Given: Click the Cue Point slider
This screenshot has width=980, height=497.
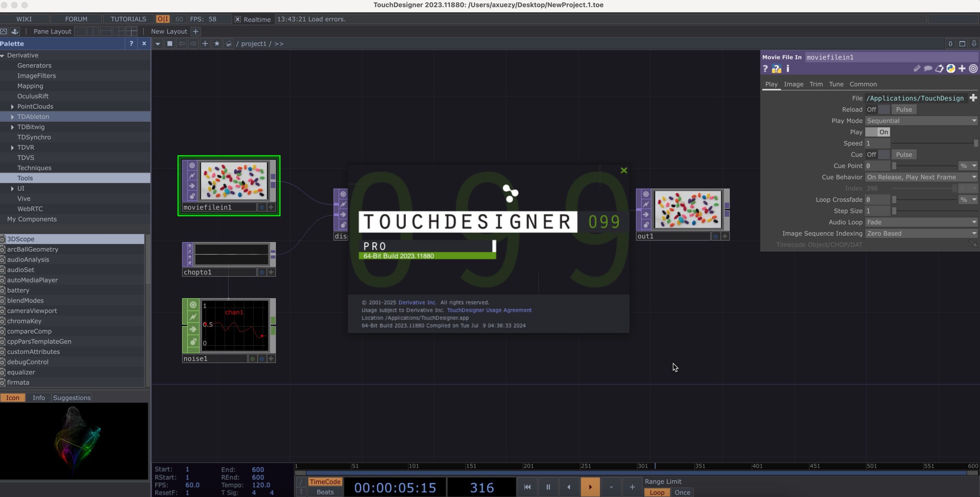Looking at the screenshot, I should coord(924,166).
